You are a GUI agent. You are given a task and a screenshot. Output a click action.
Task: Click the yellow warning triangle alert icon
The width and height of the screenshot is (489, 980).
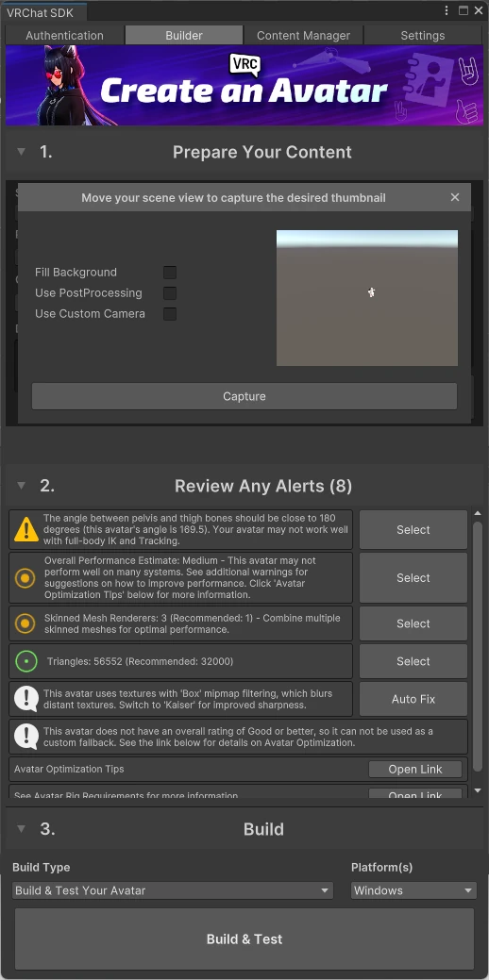[x=26, y=529]
